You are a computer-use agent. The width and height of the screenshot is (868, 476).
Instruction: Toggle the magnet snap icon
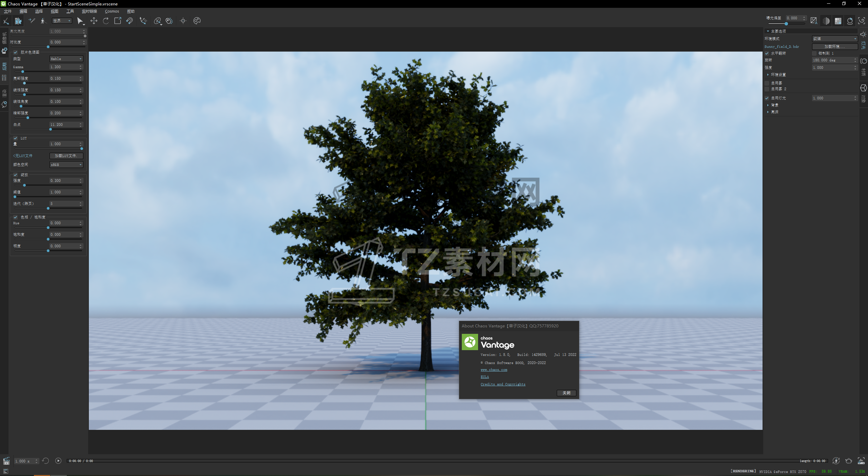(130, 21)
